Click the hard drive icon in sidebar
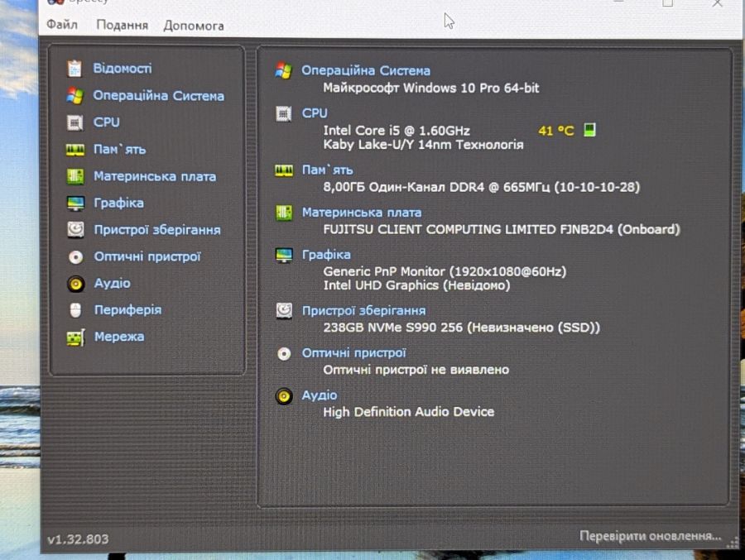 pyautogui.click(x=75, y=230)
